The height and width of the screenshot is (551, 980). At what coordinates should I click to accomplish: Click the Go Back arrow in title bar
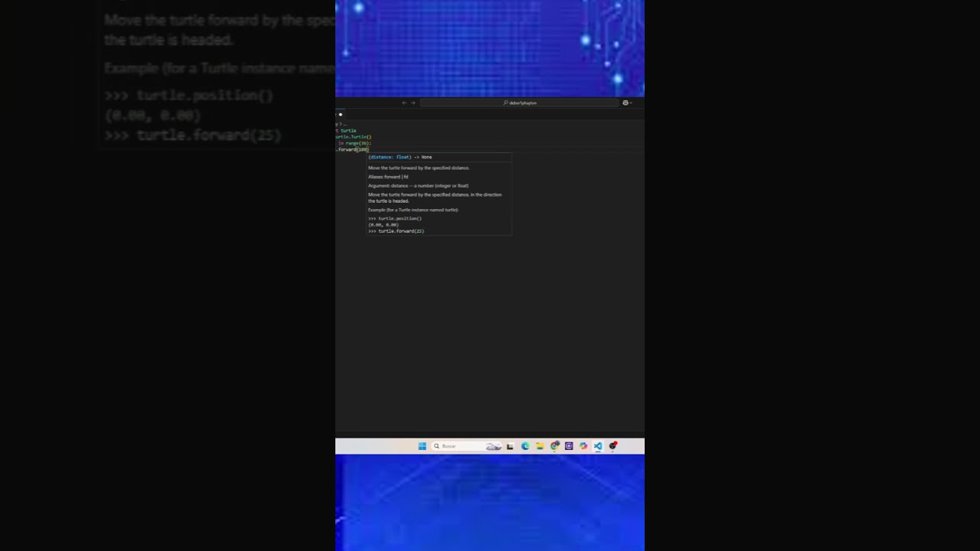tap(404, 103)
